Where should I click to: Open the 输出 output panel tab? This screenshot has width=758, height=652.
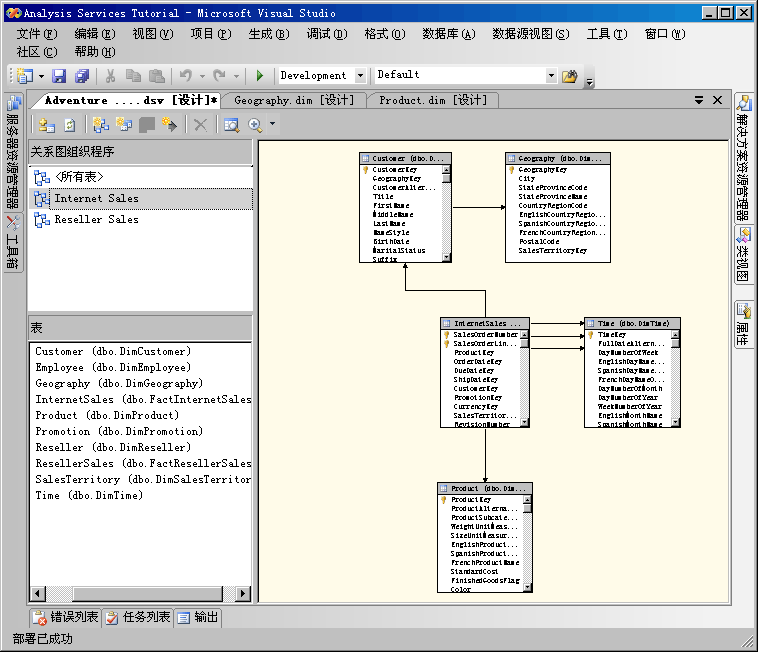198,617
